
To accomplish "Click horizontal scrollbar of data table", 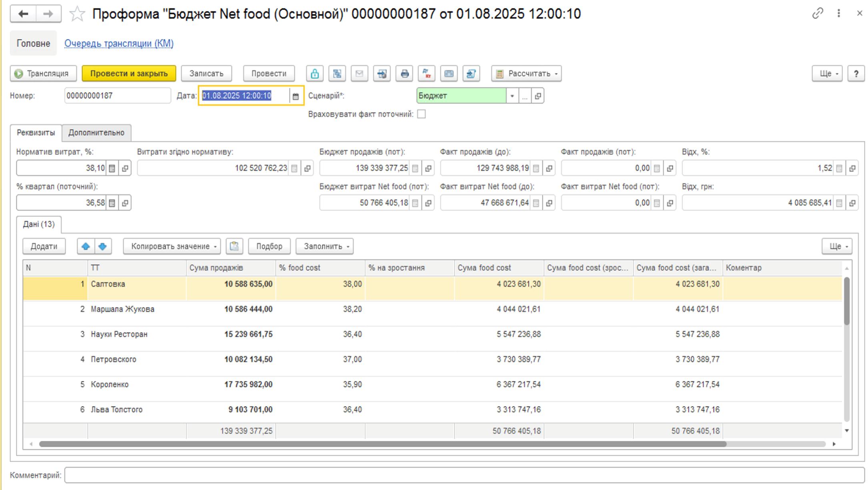I will pyautogui.click(x=382, y=444).
